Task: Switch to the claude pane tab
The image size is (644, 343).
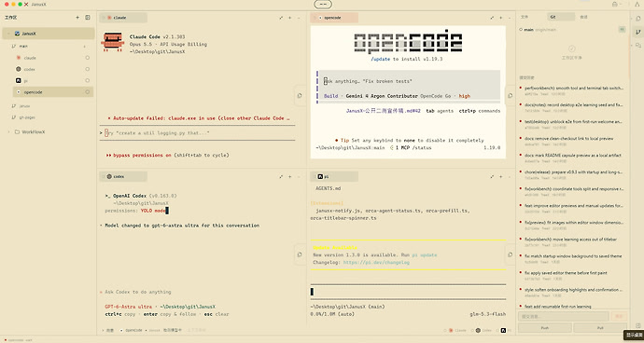Action: [x=123, y=18]
